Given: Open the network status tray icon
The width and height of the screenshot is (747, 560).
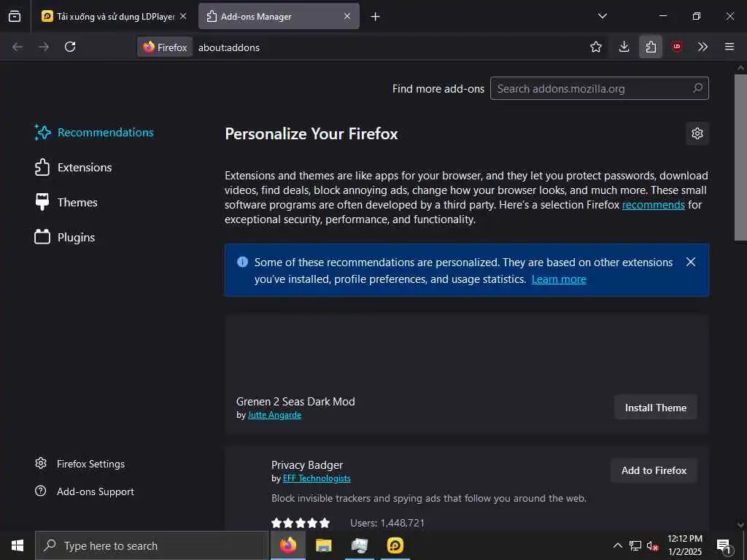Looking at the screenshot, I should tap(635, 545).
